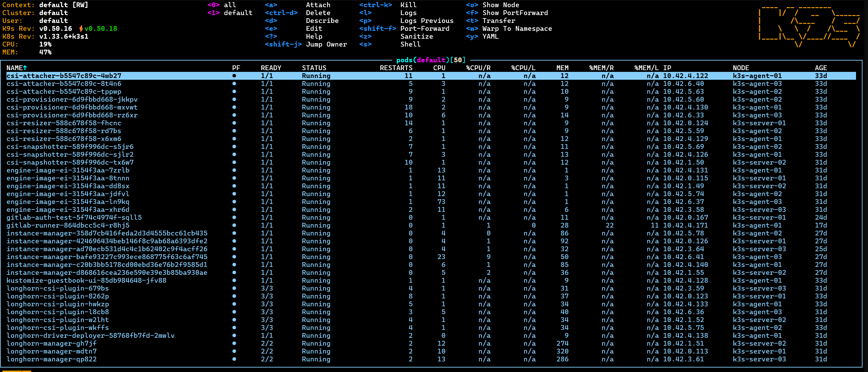The width and height of the screenshot is (868, 372).
Task: Click the Logs command shortcut
Action: click(x=408, y=13)
